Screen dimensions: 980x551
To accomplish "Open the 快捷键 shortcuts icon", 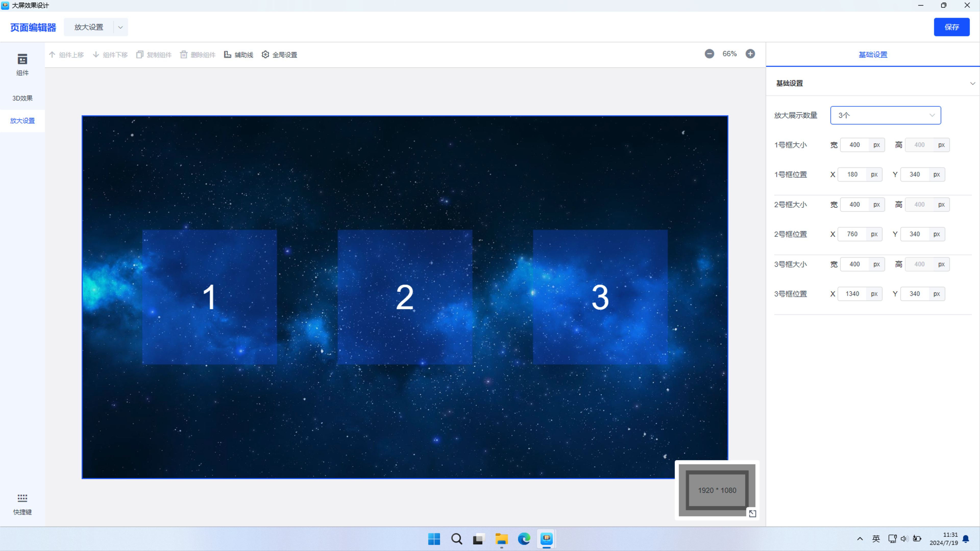I will point(22,504).
